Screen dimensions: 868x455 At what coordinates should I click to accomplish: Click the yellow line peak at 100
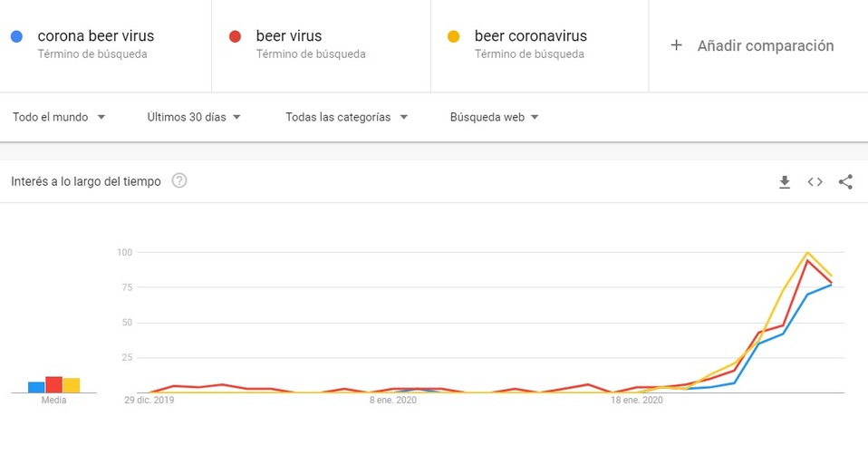pos(807,253)
